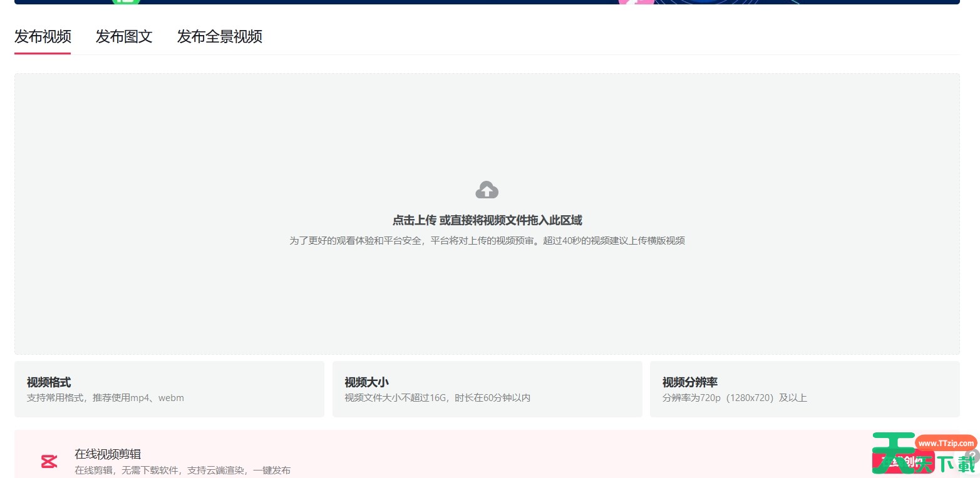Open the question-mark help icon
This screenshot has width=980, height=478.
972,455
